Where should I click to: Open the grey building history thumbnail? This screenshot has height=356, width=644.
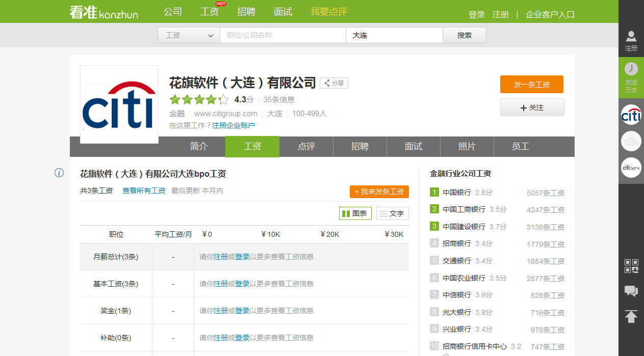(631, 141)
